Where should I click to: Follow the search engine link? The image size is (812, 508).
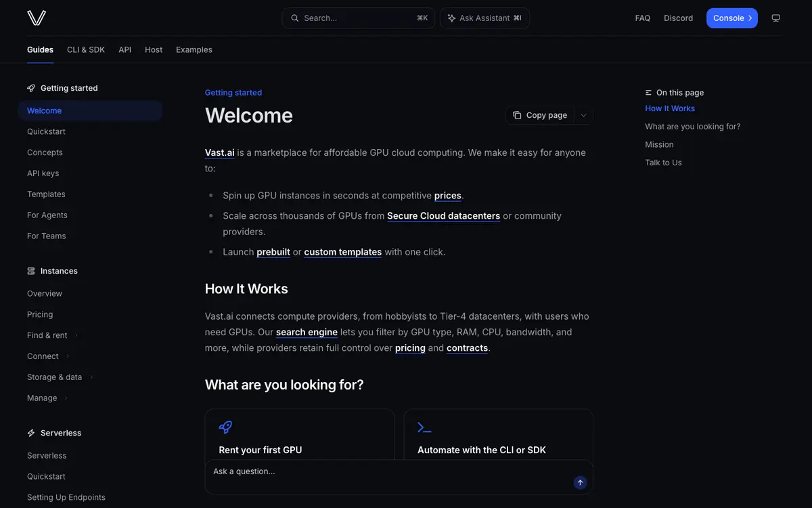(307, 332)
